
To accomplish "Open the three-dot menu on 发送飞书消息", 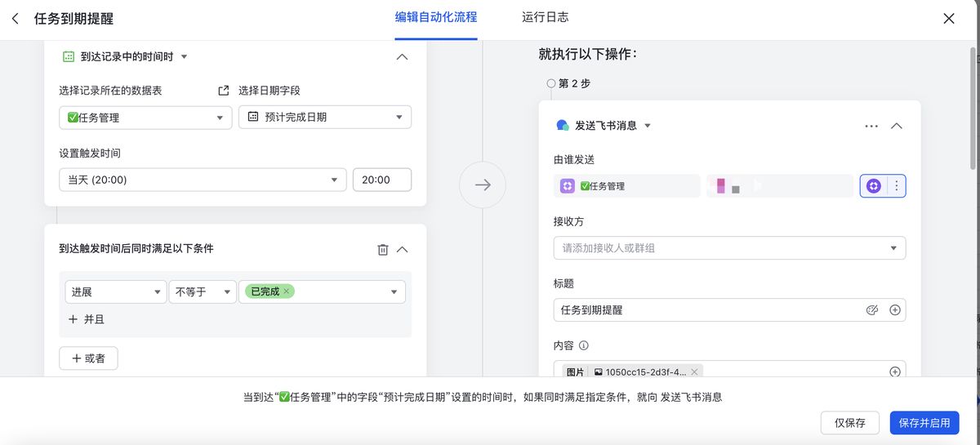I will click(871, 127).
